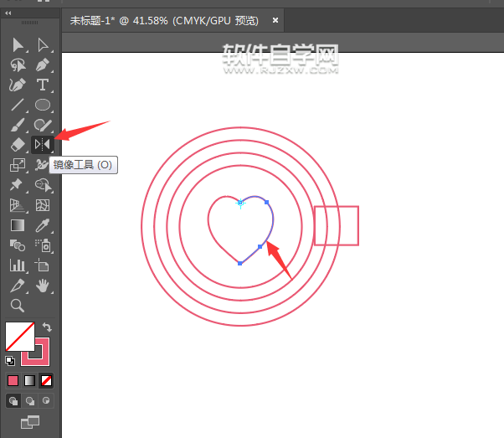This screenshot has width=504, height=438.
Task: Close the 未标题-1 document tab
Action: click(x=275, y=20)
